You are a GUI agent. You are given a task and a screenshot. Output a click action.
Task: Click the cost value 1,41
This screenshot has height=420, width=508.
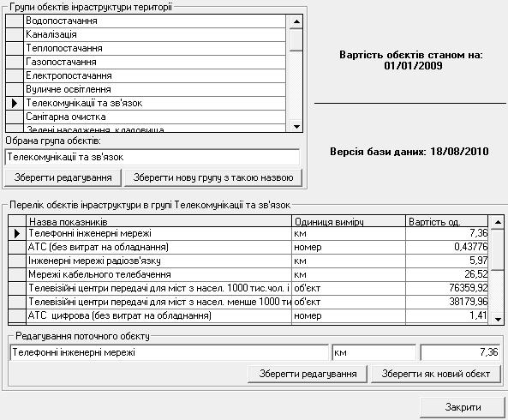(479, 315)
